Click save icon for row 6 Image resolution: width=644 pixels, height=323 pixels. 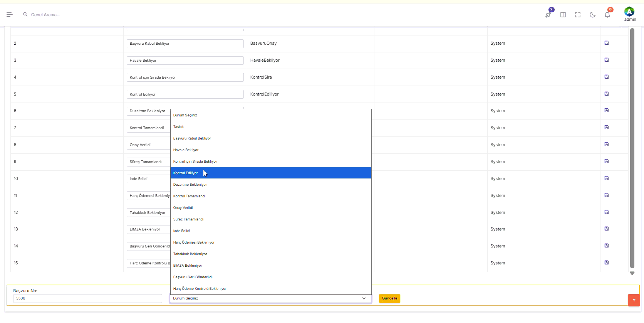click(607, 110)
